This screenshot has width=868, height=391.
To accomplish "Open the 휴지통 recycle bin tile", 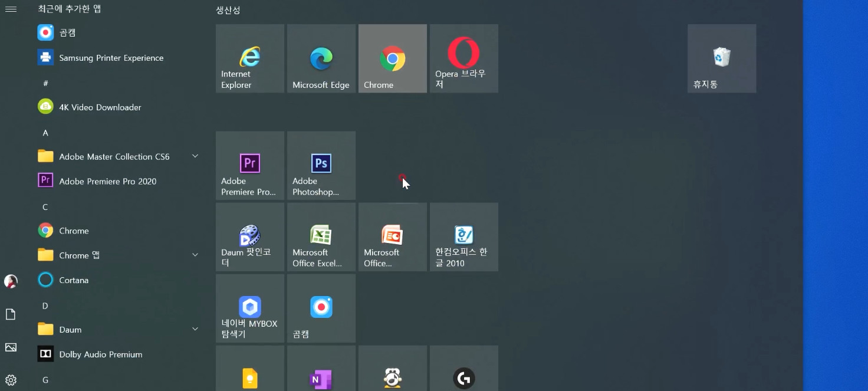I will [x=722, y=58].
